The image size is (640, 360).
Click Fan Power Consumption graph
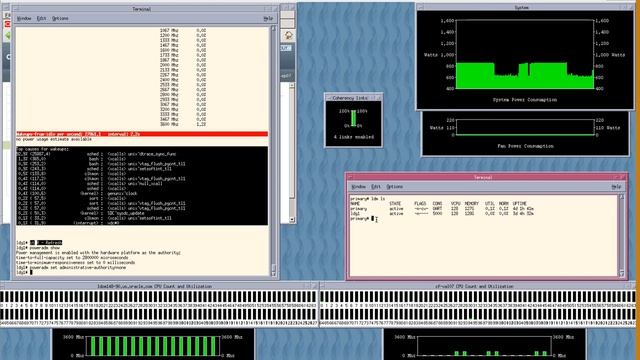click(525, 127)
